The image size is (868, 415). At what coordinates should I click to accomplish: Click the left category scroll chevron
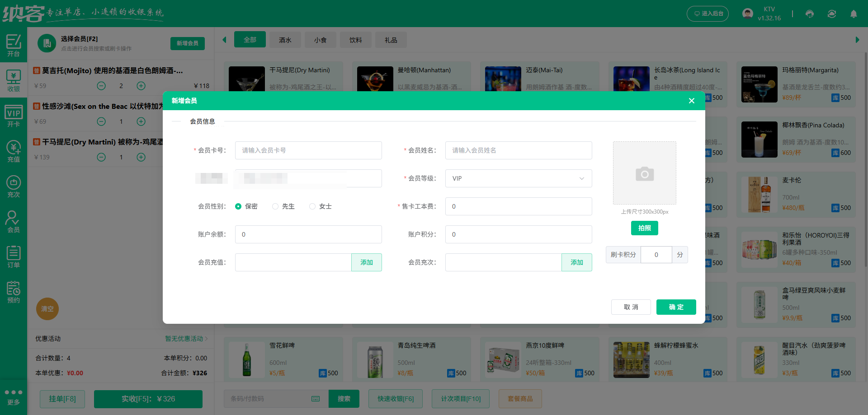[224, 40]
